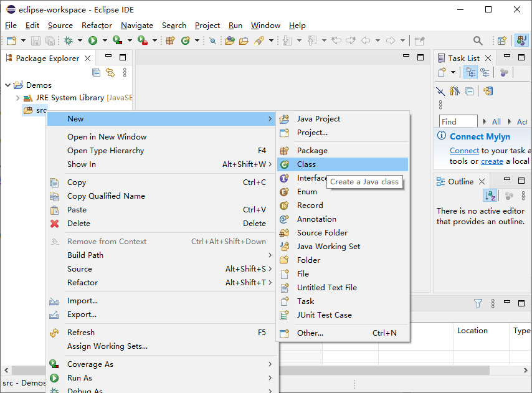Image resolution: width=532 pixels, height=393 pixels.
Task: Click the Coverage run icon in toolbar
Action: (x=117, y=40)
